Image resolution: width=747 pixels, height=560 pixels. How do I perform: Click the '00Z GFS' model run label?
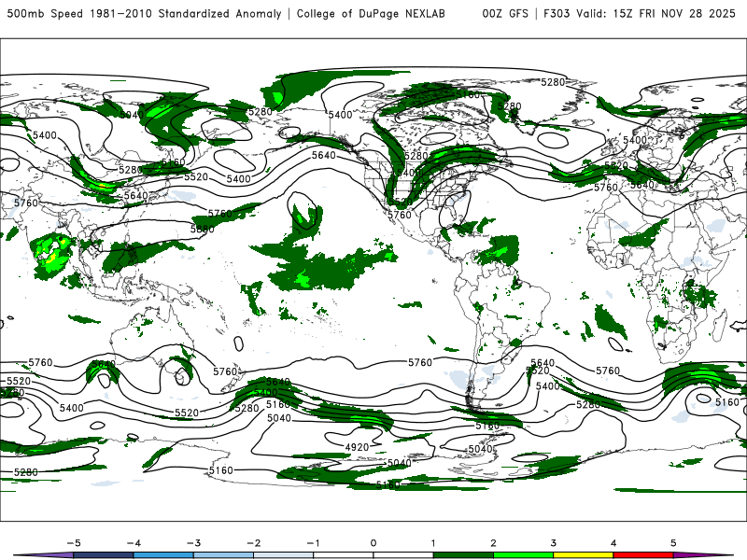point(505,13)
